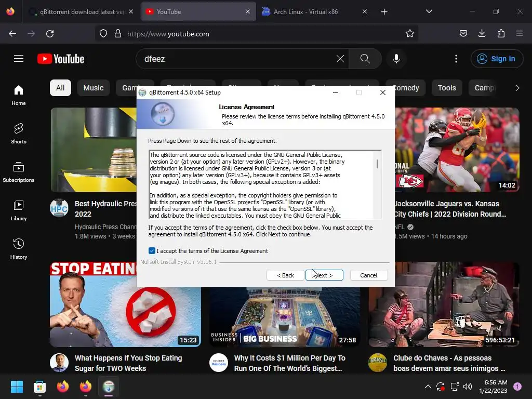Reload the current page
532x399 pixels.
[x=50, y=34]
